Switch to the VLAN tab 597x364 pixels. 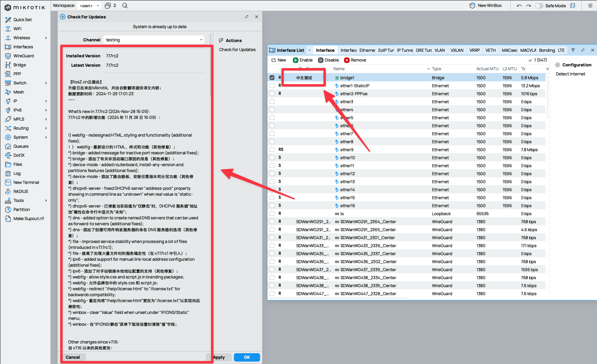coord(440,50)
